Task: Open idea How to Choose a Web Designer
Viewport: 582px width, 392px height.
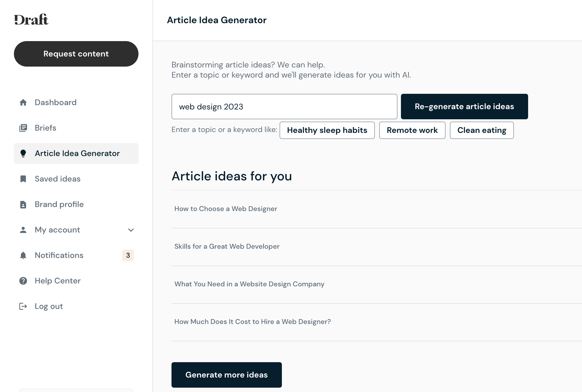Action: (226, 209)
